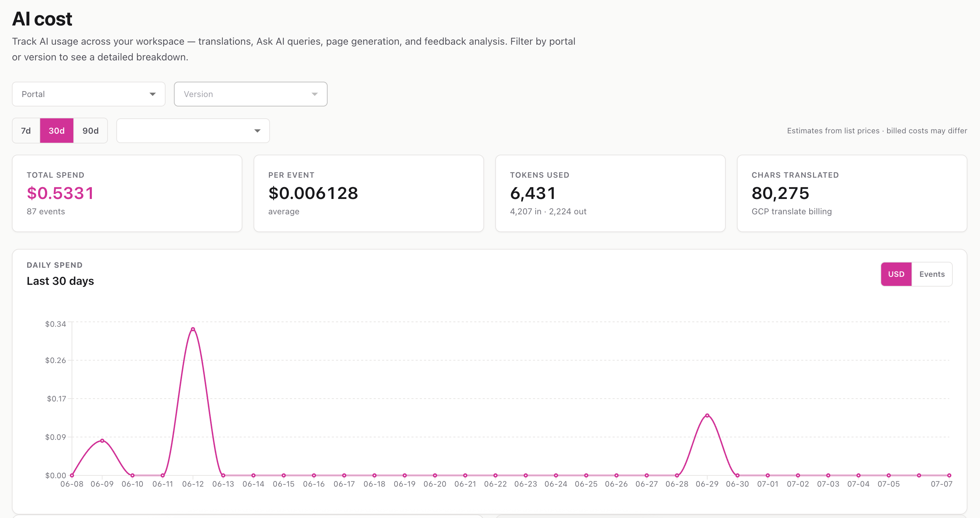The height and width of the screenshot is (518, 980).
Task: Click the 06-09 data point on chart
Action: [102, 441]
